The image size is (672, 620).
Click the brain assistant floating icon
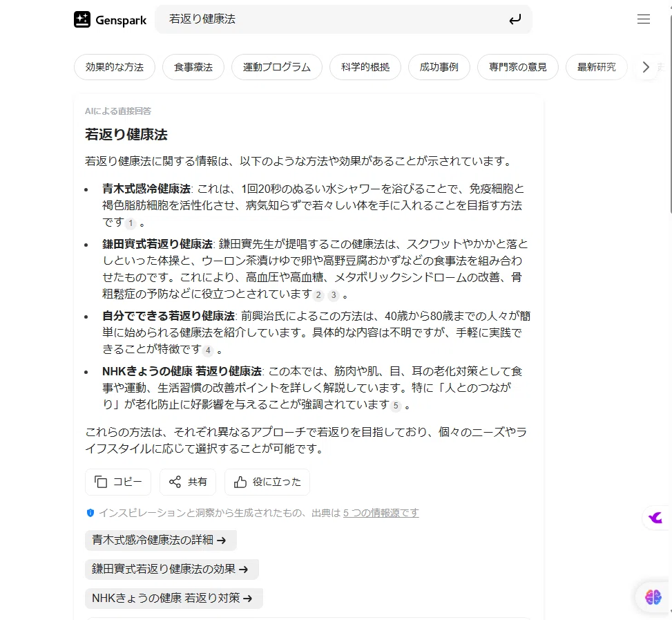653,597
